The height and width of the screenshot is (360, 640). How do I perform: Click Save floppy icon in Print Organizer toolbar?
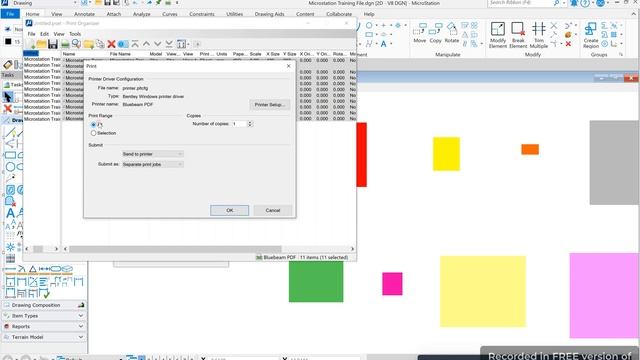[53, 44]
